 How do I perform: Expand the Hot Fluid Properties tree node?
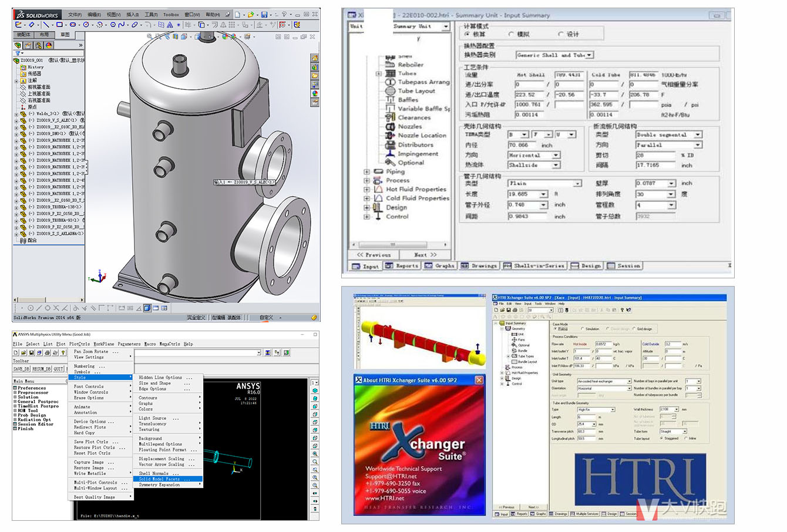366,190
